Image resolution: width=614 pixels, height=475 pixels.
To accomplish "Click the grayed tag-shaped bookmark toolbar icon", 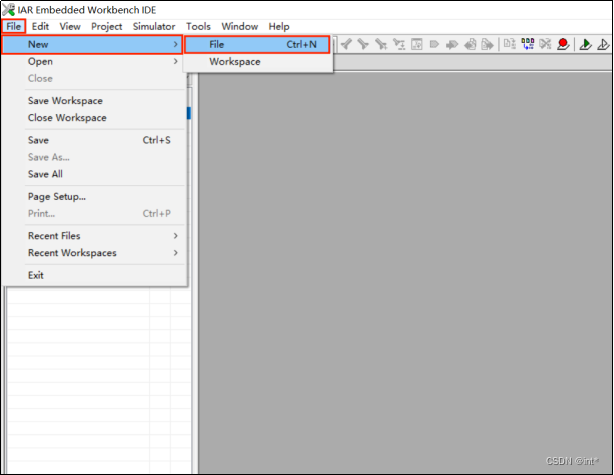I will (434, 44).
